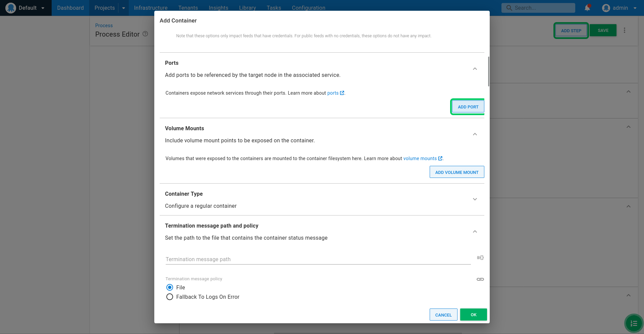Collapse the third background section chevron
This screenshot has height=334, width=644.
click(x=629, y=206)
